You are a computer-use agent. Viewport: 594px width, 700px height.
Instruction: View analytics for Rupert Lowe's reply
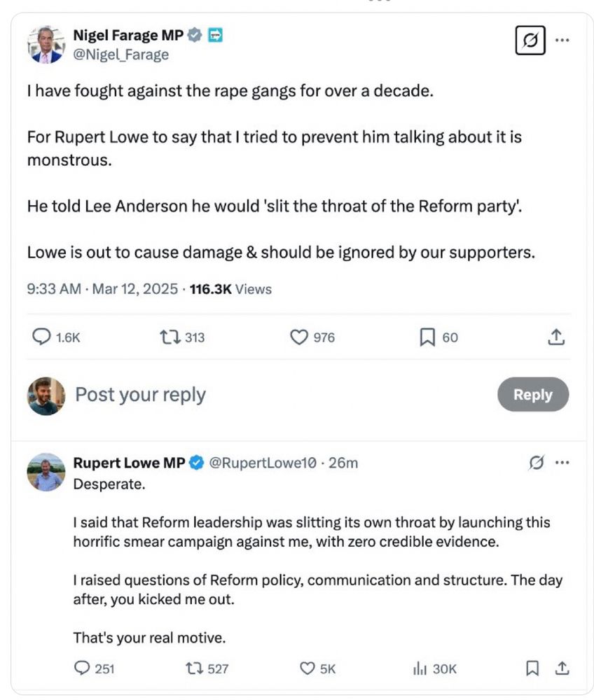(x=420, y=668)
